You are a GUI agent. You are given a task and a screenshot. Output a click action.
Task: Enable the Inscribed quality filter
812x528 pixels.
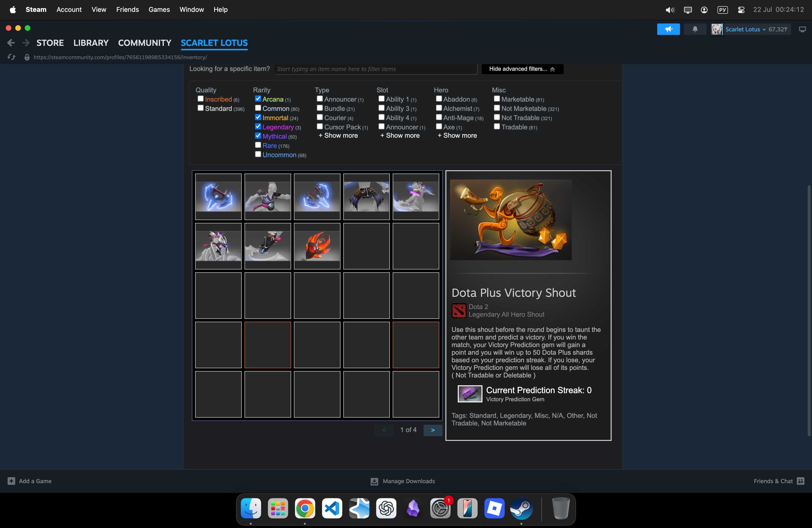coord(201,99)
